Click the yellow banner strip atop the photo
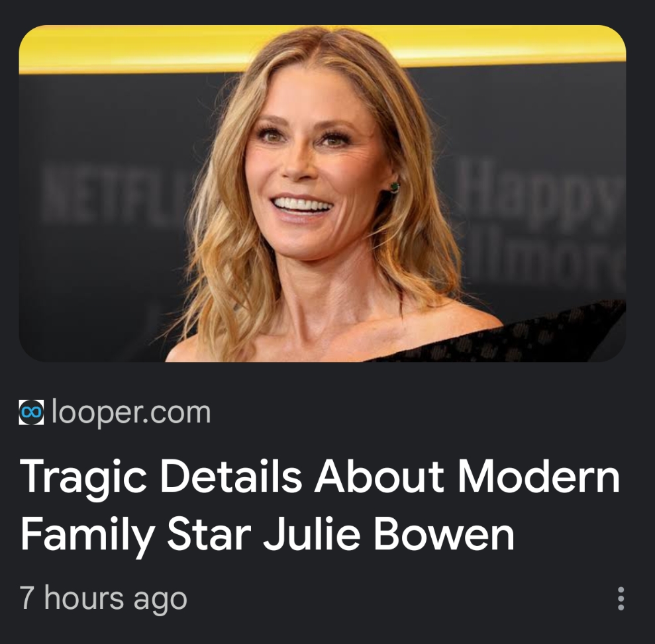655x644 pixels. (x=322, y=48)
